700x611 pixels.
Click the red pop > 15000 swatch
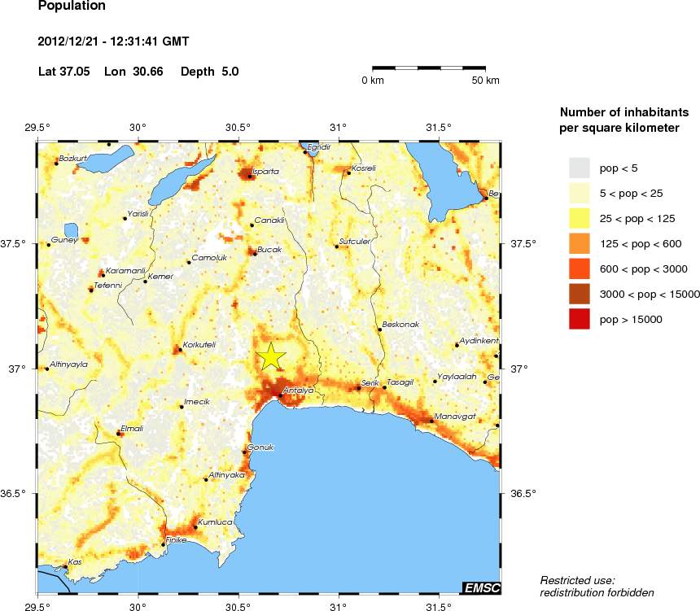click(579, 320)
